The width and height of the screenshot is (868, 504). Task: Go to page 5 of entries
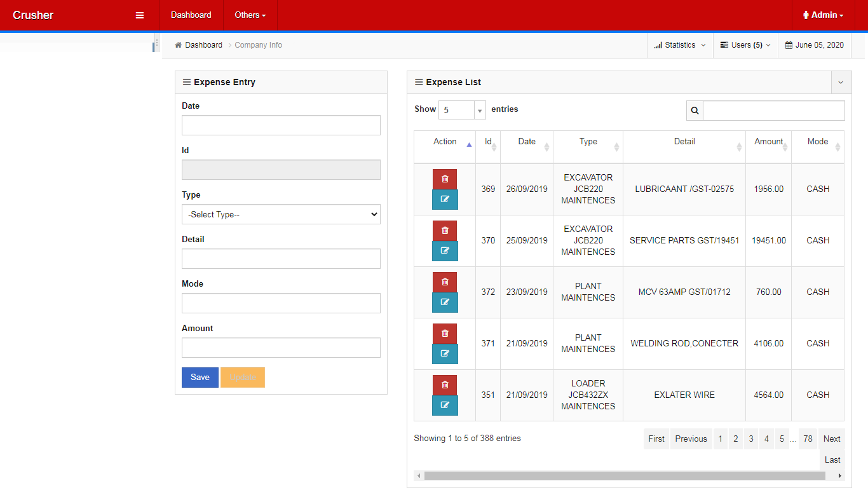coord(782,439)
